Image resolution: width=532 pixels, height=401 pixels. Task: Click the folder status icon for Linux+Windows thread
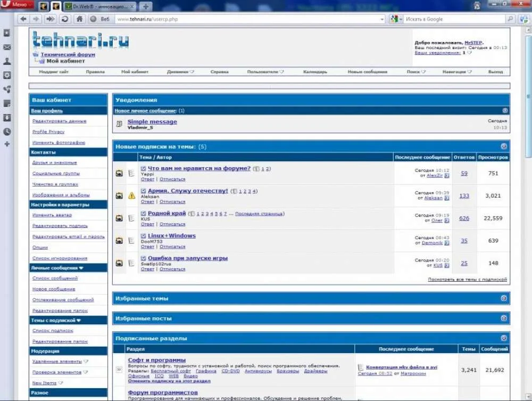pos(119,240)
